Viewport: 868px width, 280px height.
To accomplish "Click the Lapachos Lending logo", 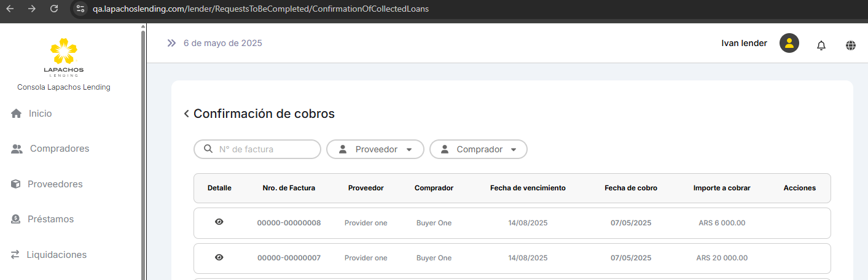I will coord(64,57).
